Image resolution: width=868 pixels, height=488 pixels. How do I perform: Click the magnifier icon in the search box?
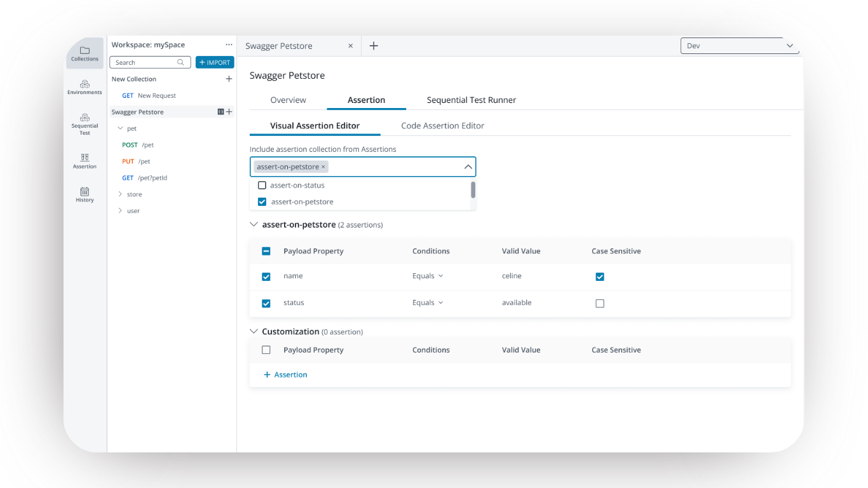(180, 62)
